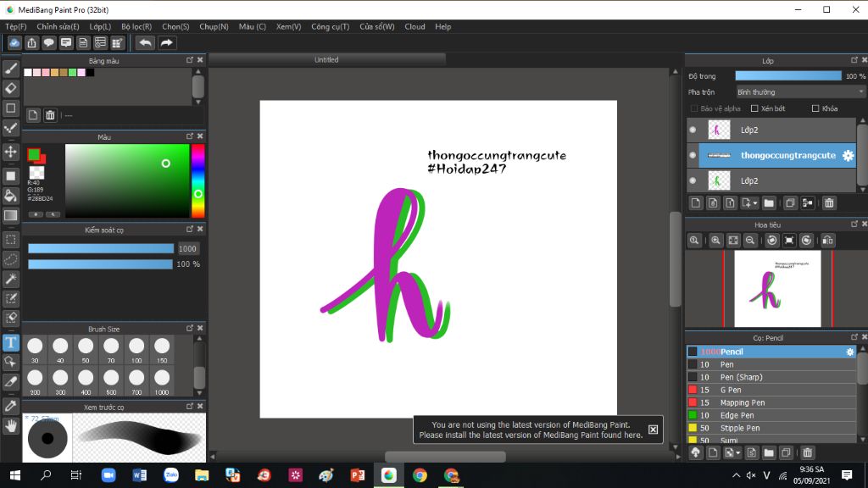The image size is (868, 488).
Task: Click the share/export toolbar icon
Action: (31, 42)
